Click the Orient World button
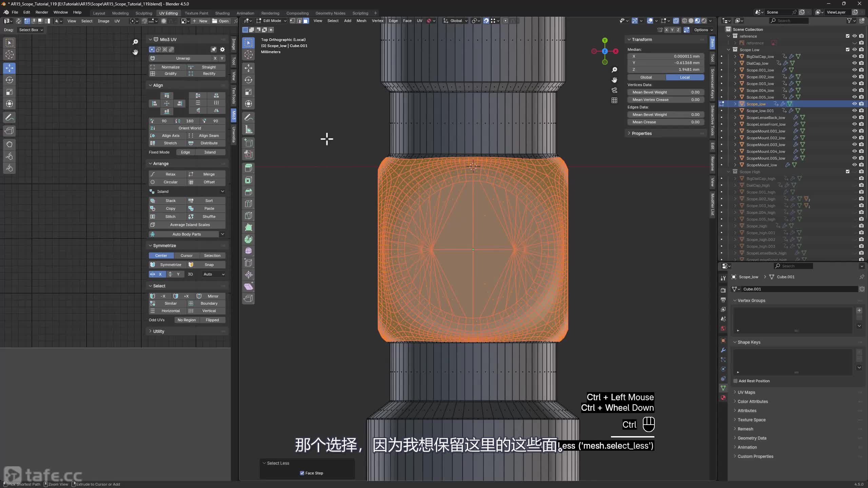 pos(187,128)
